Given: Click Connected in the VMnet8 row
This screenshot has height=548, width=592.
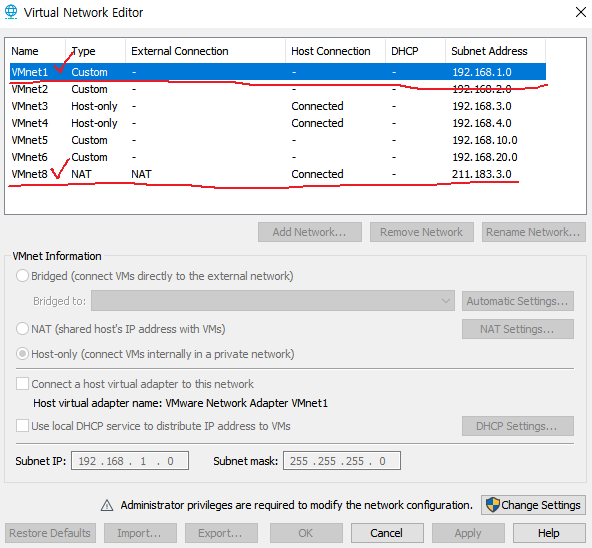Looking at the screenshot, I should coord(317,174).
